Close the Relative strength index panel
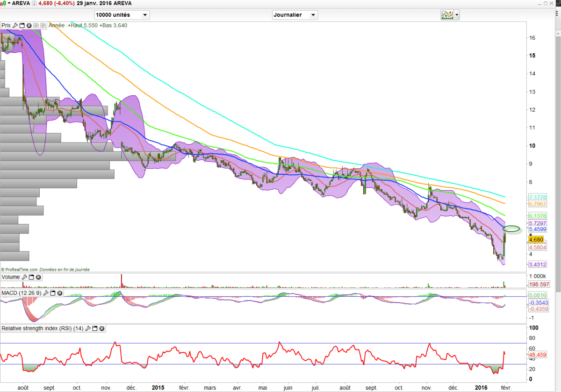The height and width of the screenshot is (392, 561). point(102,328)
